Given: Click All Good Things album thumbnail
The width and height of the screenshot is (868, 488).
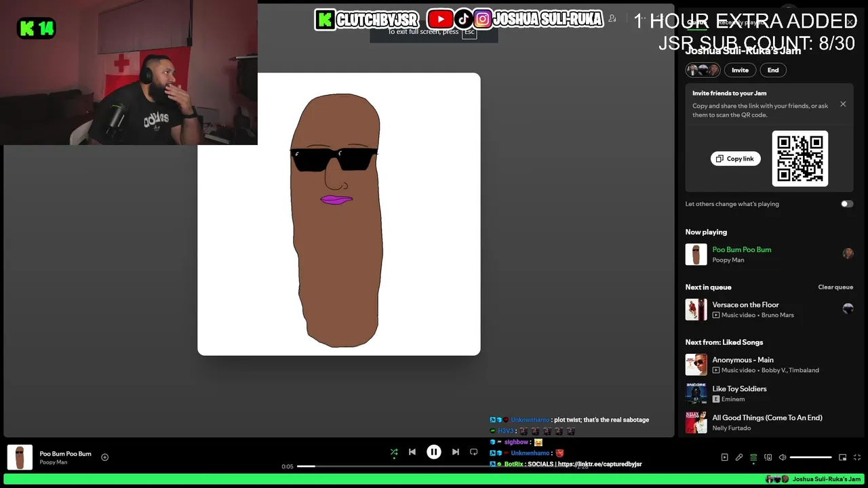Looking at the screenshot, I should pos(696,423).
